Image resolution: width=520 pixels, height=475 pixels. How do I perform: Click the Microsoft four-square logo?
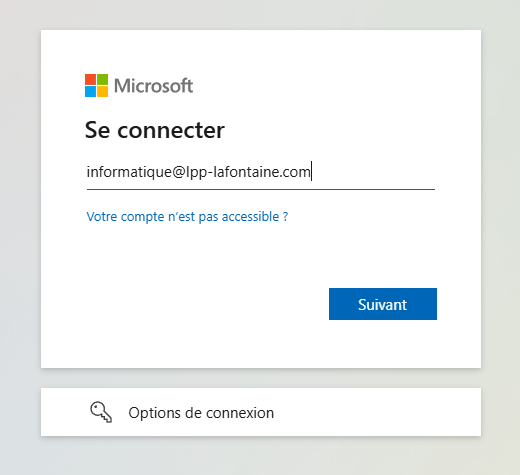[x=96, y=85]
